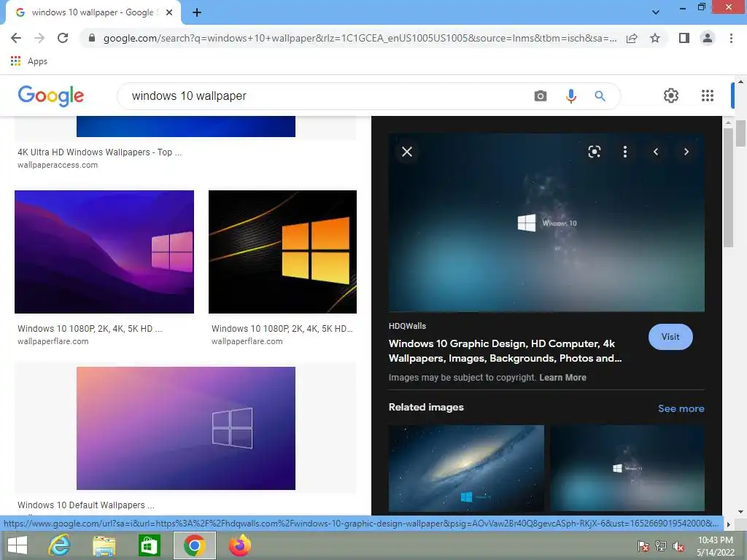Click the URL address bar
The width and height of the screenshot is (747, 560).
click(x=360, y=38)
